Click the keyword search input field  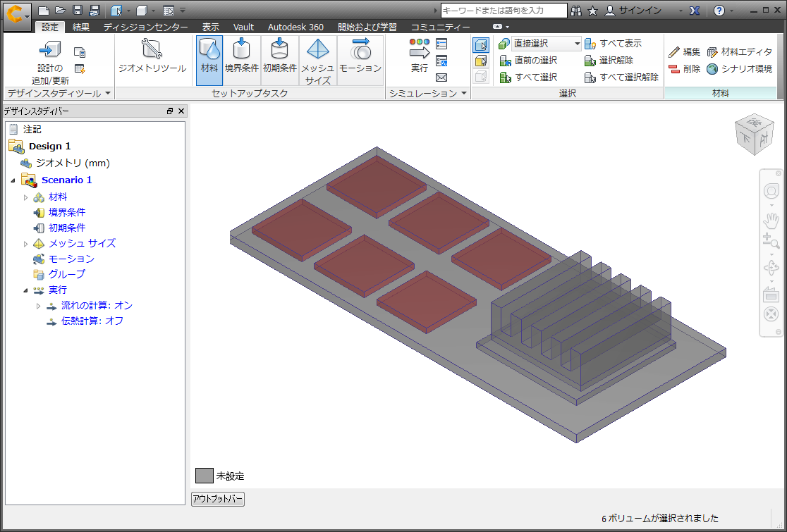(504, 11)
